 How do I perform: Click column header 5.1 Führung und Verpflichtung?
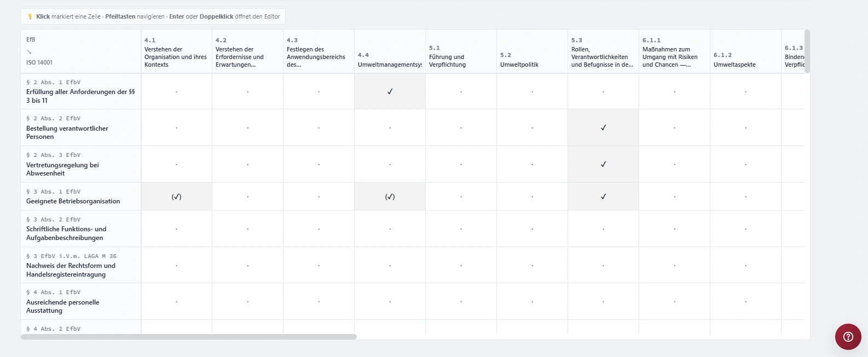coord(461,51)
